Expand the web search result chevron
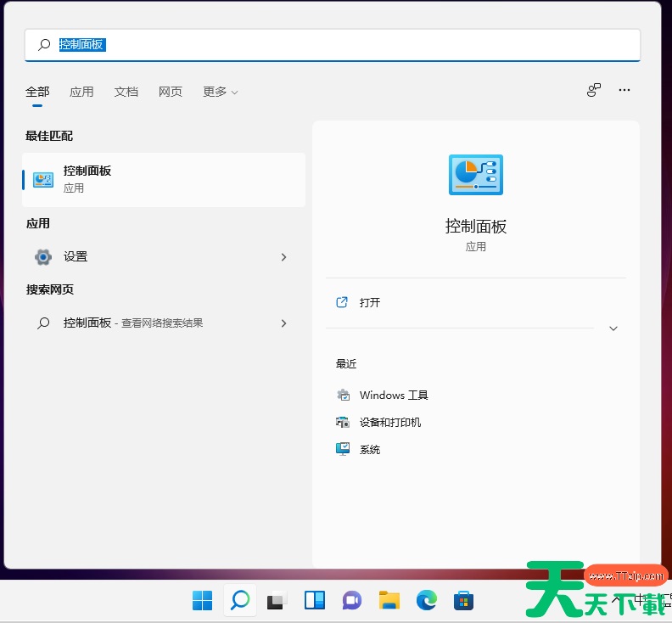 point(283,323)
